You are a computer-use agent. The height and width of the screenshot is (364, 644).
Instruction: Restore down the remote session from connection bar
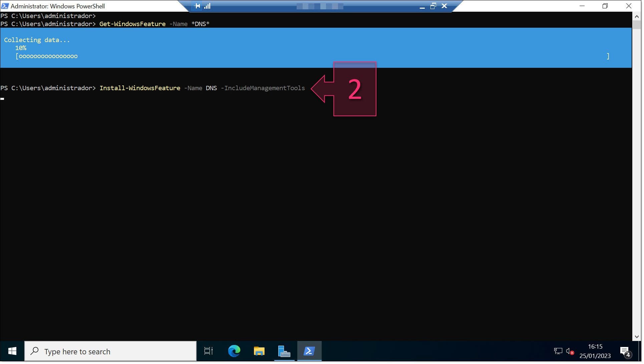434,6
